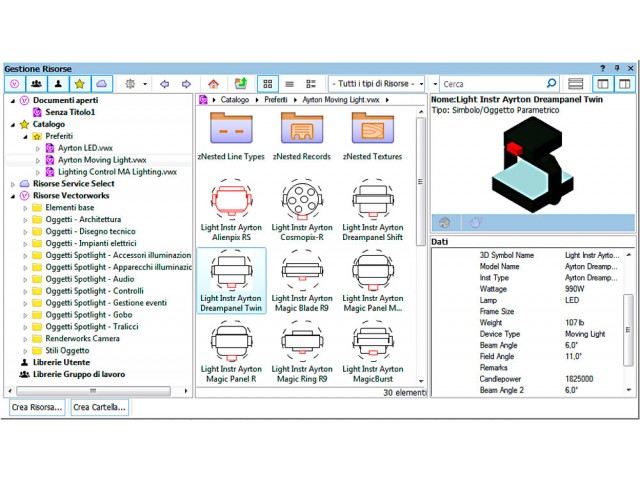Image resolution: width=640 pixels, height=480 pixels.
Task: Toggle cloud service libraries filter
Action: coord(101,84)
